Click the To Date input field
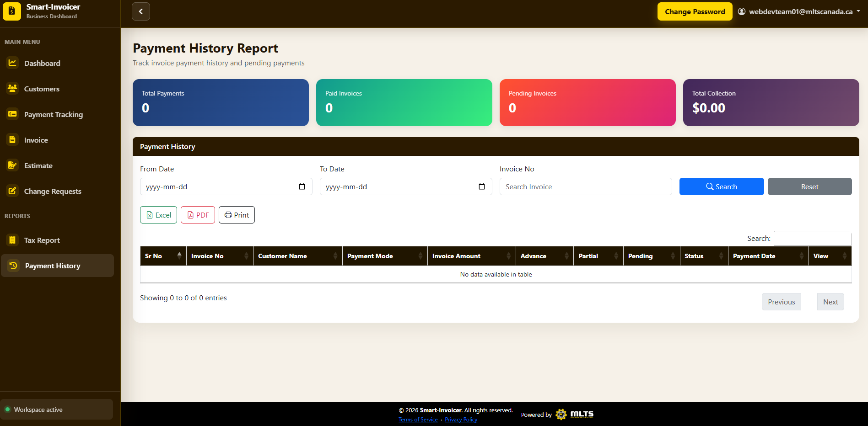The width and height of the screenshot is (868, 426). point(406,186)
